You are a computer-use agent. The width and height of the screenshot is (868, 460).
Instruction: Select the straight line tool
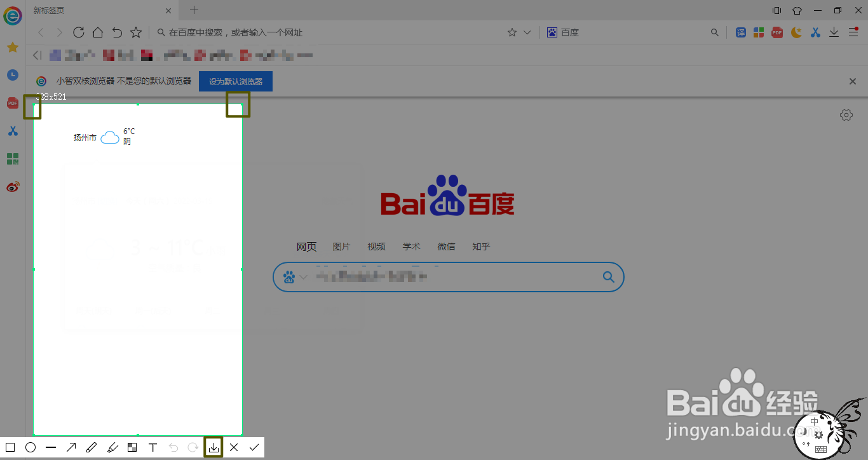point(51,447)
